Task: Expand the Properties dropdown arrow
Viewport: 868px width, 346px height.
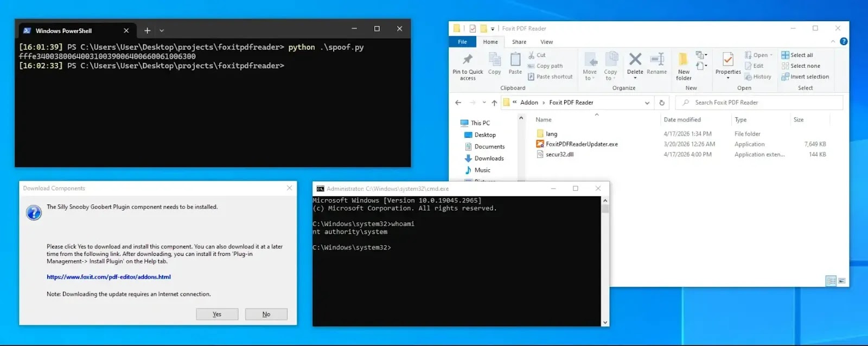Action: [728, 78]
